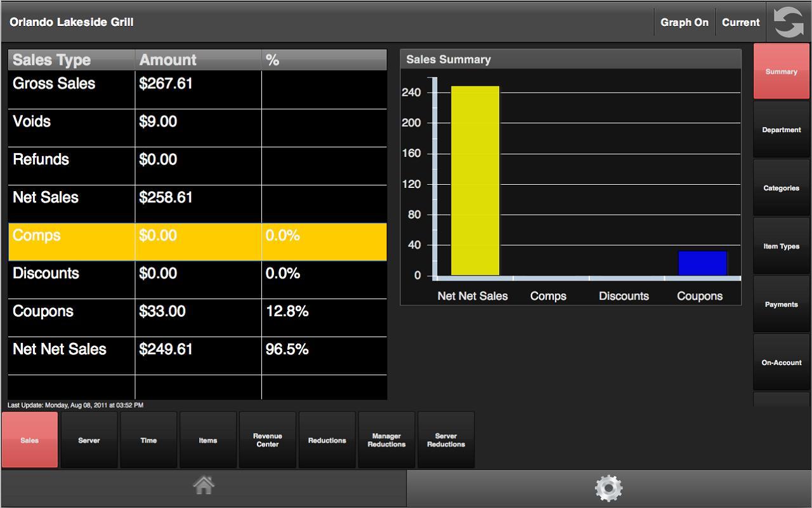Open the Revenue Center report button
The height and width of the screenshot is (508, 812).
[268, 440]
